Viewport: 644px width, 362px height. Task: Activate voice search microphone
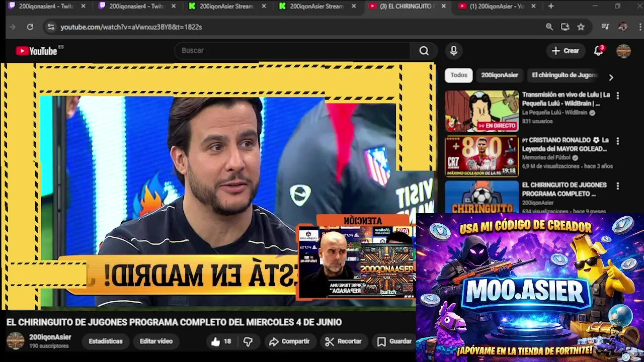(454, 51)
